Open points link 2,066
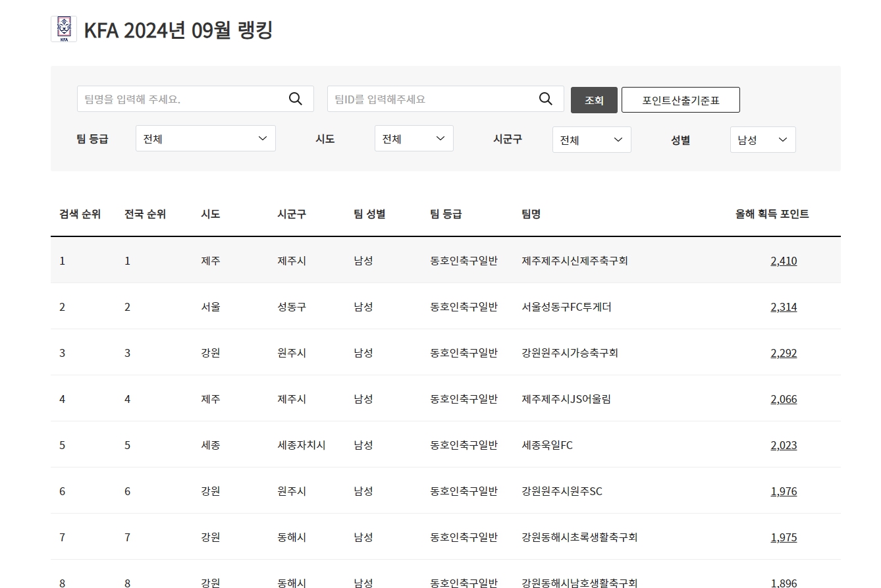The height and width of the screenshot is (588, 881). [784, 399]
